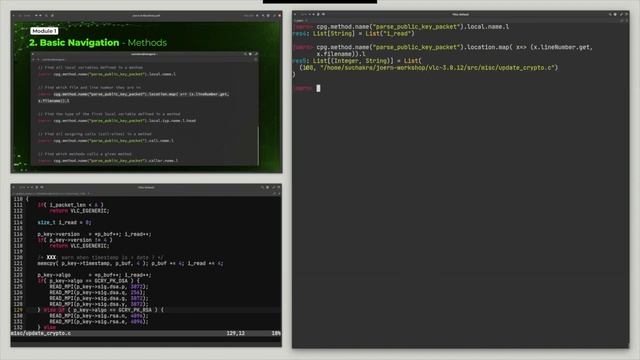Click the READ_MPI call on line 131 for 'rsa.e'

pyautogui.click(x=99, y=322)
